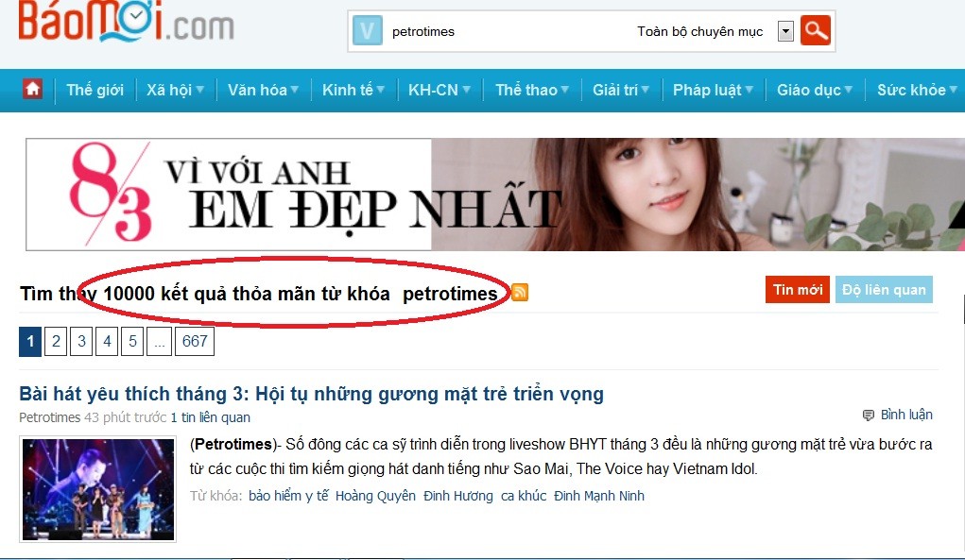Expand the Giáo dục menu arrow

coord(848,90)
